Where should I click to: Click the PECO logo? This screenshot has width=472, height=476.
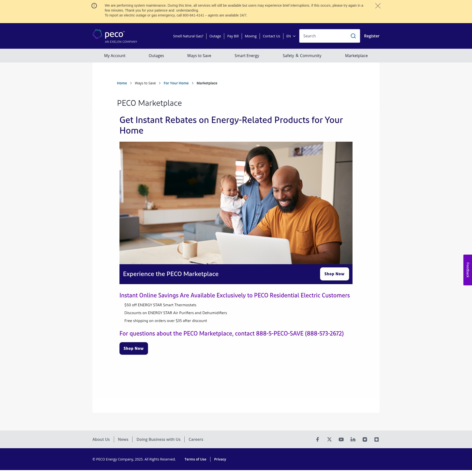(115, 36)
